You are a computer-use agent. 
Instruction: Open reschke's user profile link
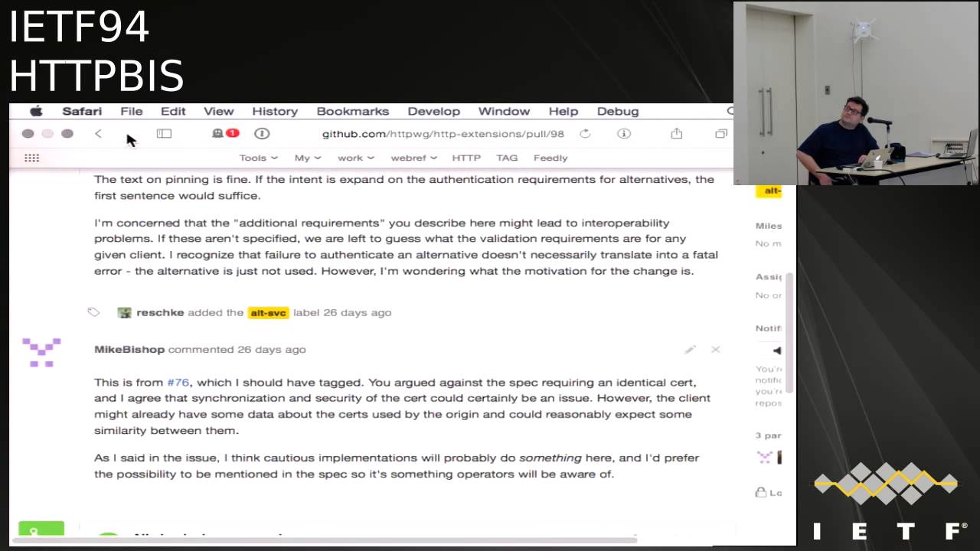click(x=160, y=312)
